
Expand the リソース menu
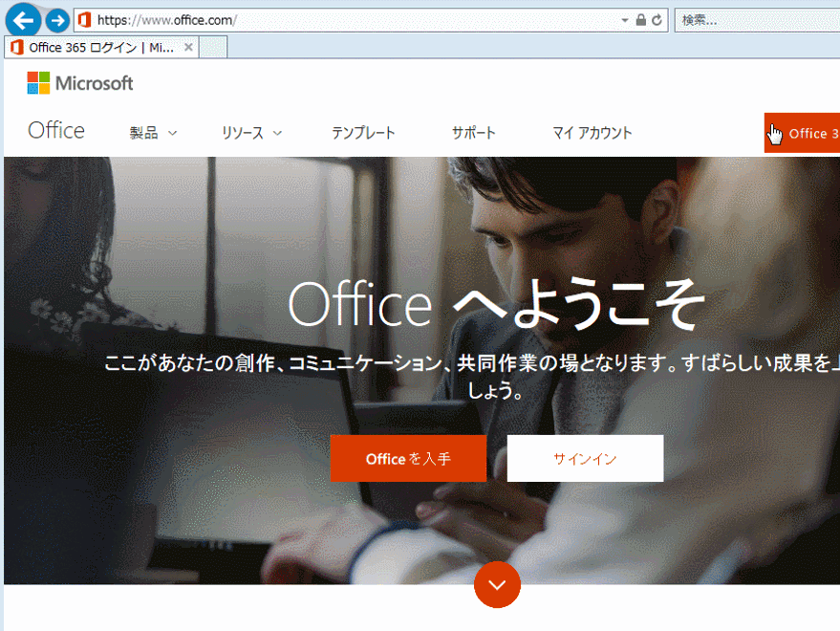click(251, 133)
